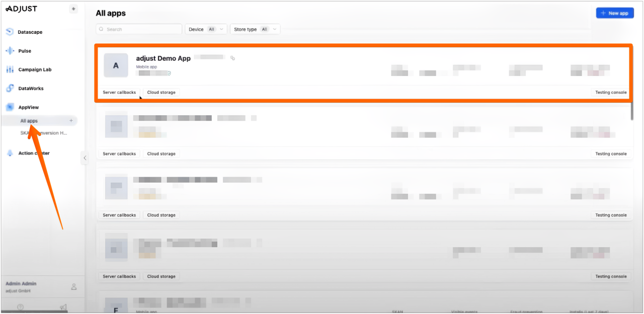
Task: Open the account profile icon
Action: 73,286
